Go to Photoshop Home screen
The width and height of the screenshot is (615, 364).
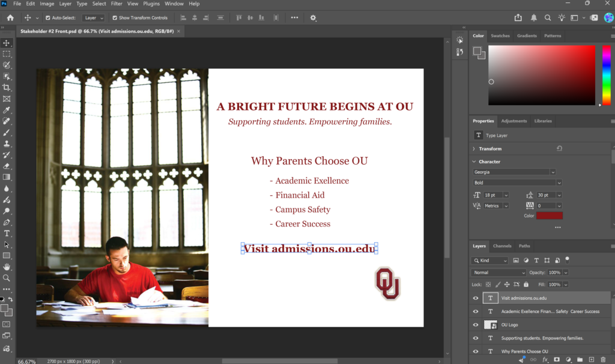click(x=10, y=17)
